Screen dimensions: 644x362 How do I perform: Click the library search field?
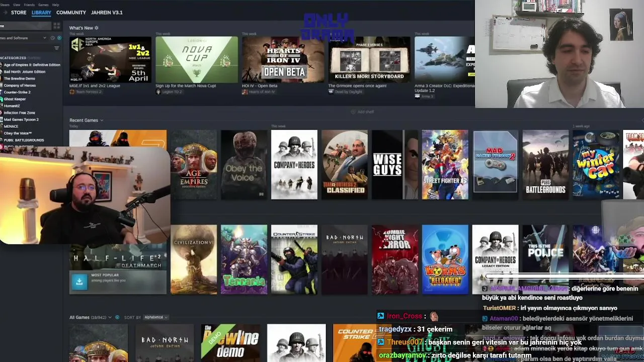click(25, 26)
